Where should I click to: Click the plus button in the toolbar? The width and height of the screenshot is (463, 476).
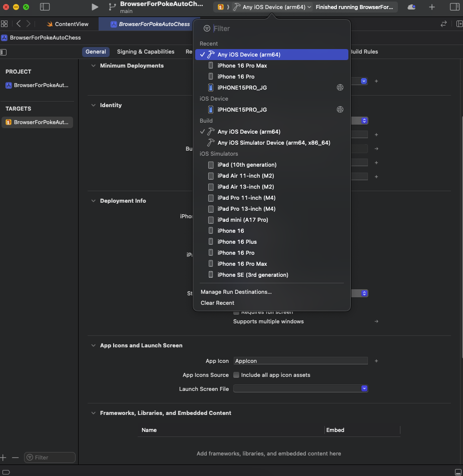pos(432,7)
